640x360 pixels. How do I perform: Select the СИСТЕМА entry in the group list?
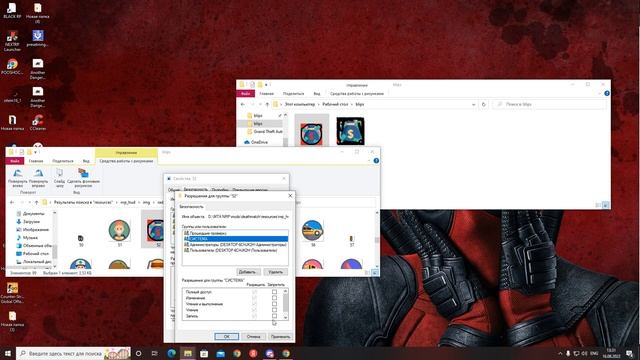click(236, 239)
